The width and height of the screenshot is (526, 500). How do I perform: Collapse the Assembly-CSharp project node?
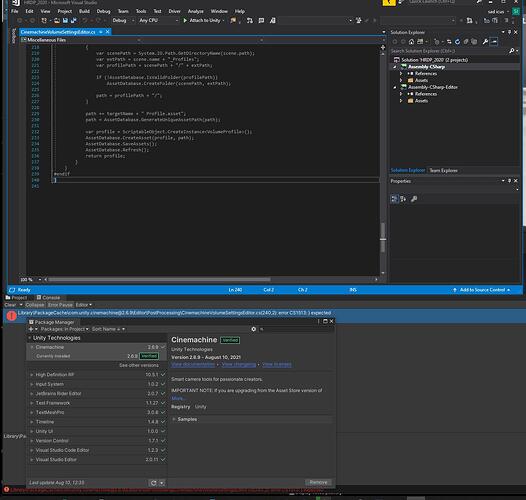point(395,67)
